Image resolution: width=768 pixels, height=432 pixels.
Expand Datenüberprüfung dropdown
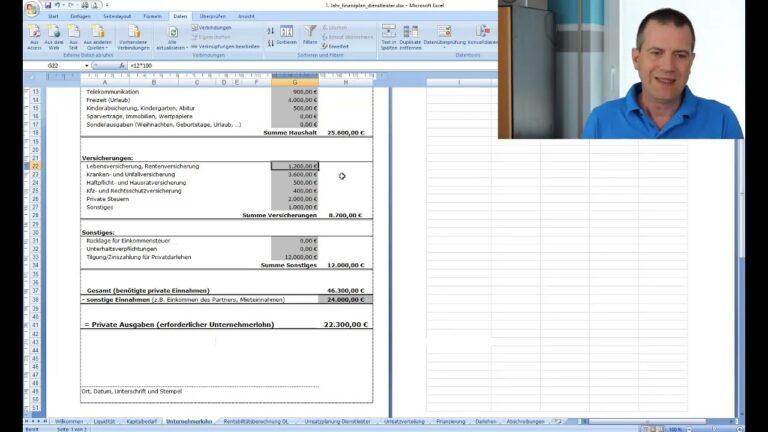(x=444, y=47)
